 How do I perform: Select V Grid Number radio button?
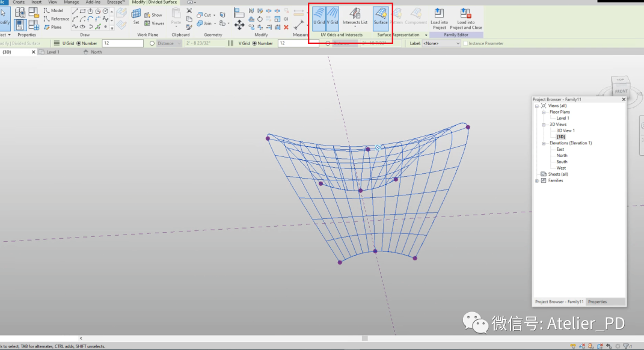254,43
